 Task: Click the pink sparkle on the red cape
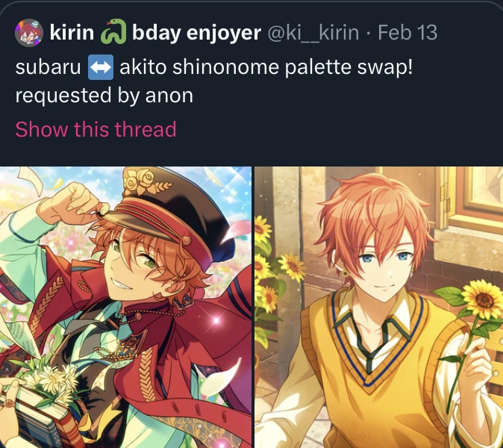(x=216, y=320)
